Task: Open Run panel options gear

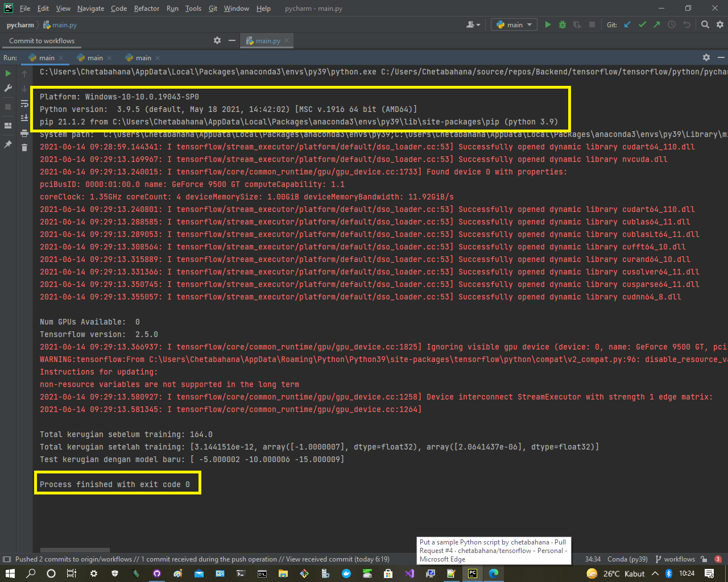Action: pos(706,57)
